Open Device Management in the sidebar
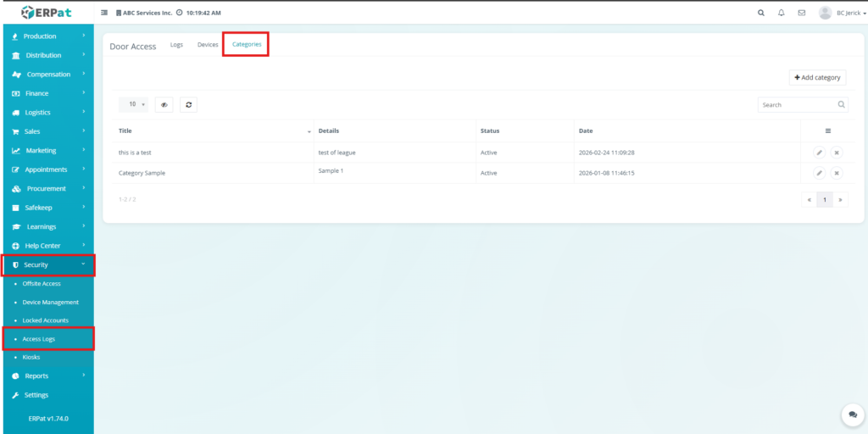Image resolution: width=868 pixels, height=434 pixels. (50, 302)
